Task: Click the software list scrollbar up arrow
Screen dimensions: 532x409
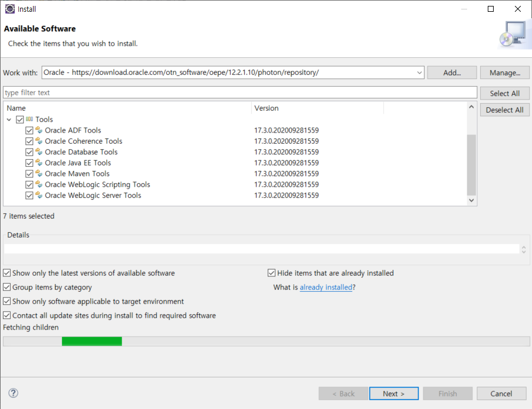Action: coord(471,107)
